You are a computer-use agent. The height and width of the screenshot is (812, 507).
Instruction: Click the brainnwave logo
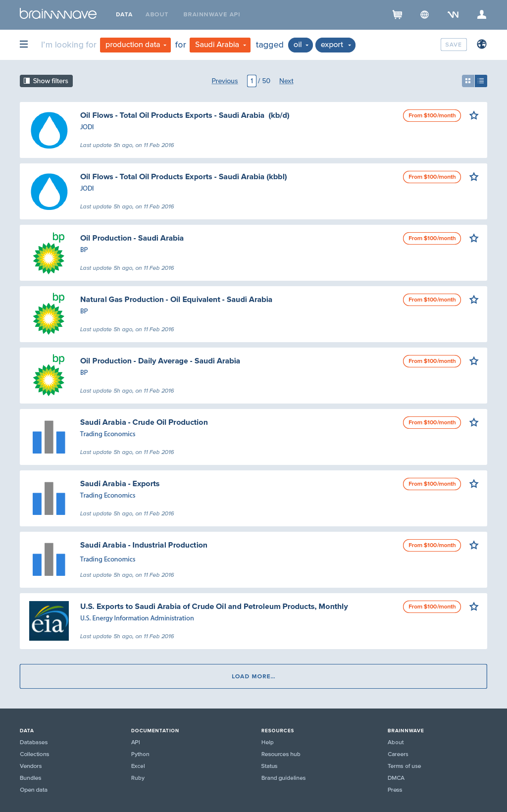coord(58,13)
